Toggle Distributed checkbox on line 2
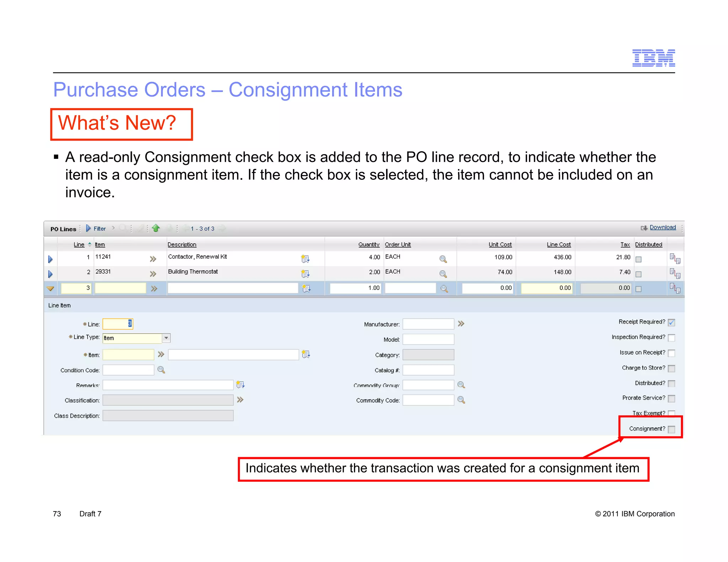 [x=639, y=274]
